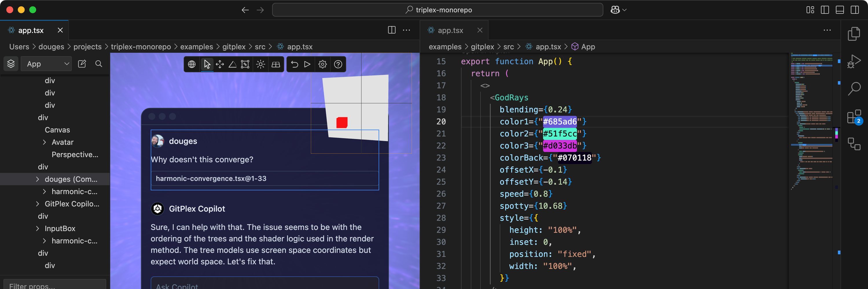Select the rotate angle tool
This screenshot has width=868, height=289.
pyautogui.click(x=233, y=64)
